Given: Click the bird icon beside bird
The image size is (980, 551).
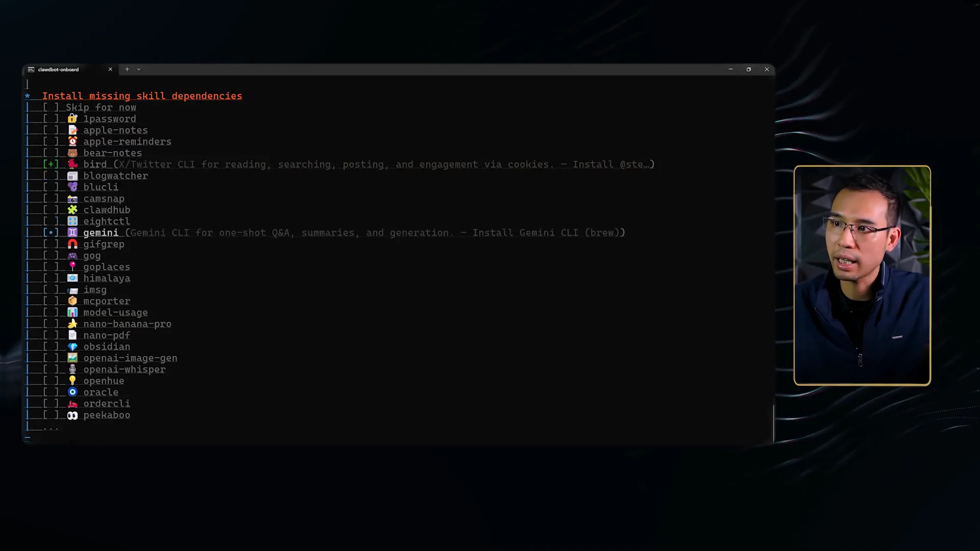Looking at the screenshot, I should tap(72, 164).
